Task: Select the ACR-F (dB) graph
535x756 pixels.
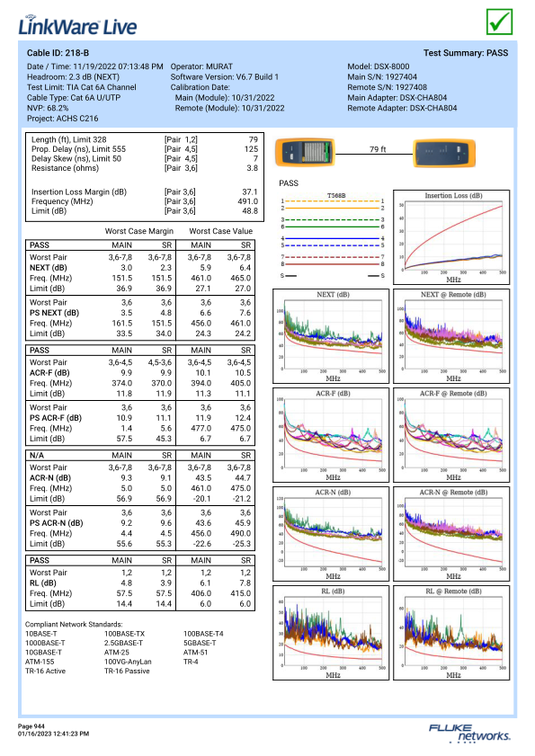Action: [x=331, y=435]
